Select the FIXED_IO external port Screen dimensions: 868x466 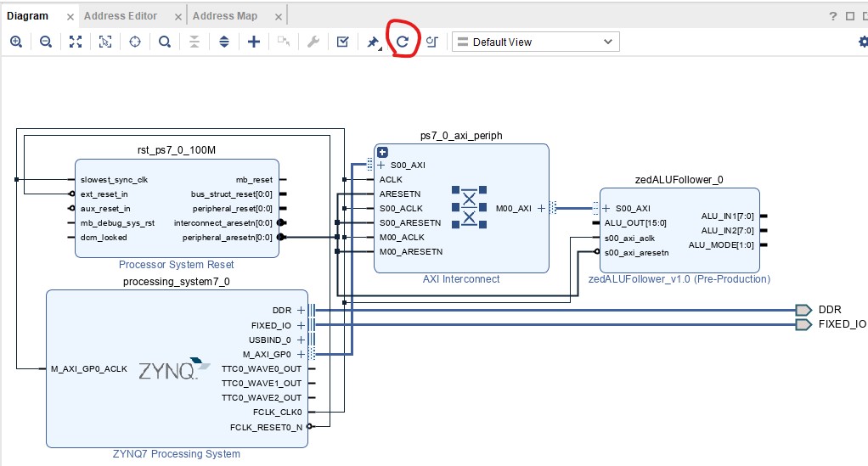pos(803,324)
